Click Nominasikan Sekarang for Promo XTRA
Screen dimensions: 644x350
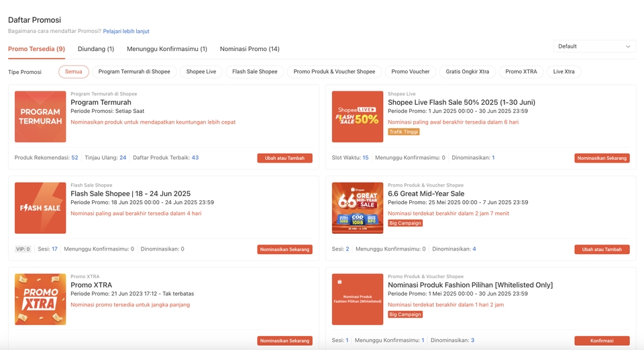[x=284, y=341]
